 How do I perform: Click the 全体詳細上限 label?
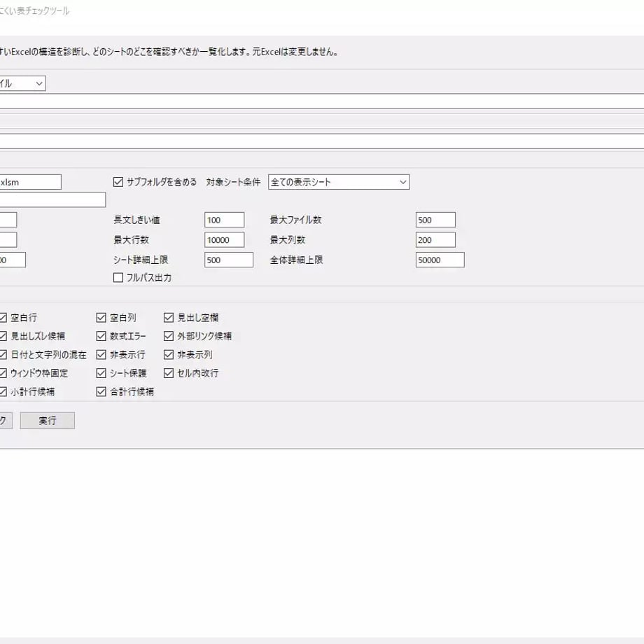click(x=296, y=260)
